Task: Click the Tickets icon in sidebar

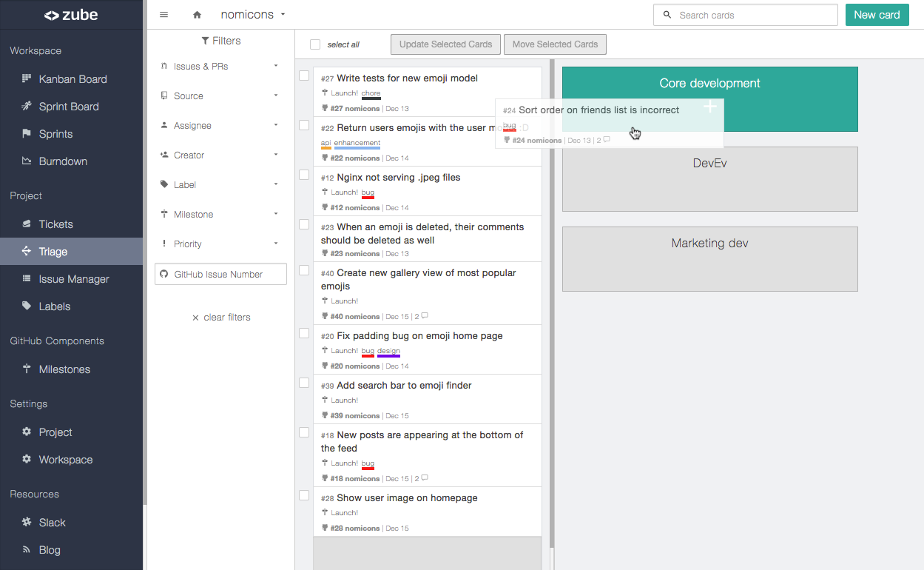Action: [x=27, y=224]
